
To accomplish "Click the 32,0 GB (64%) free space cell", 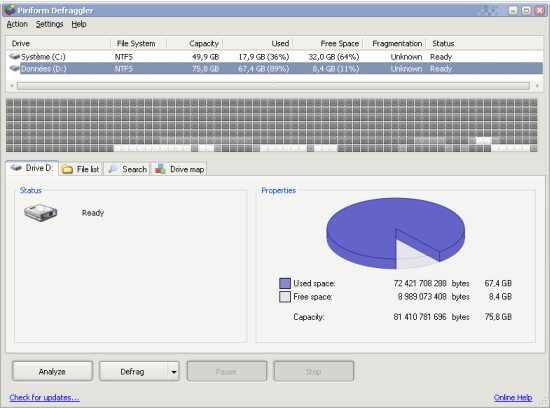I will [x=334, y=57].
